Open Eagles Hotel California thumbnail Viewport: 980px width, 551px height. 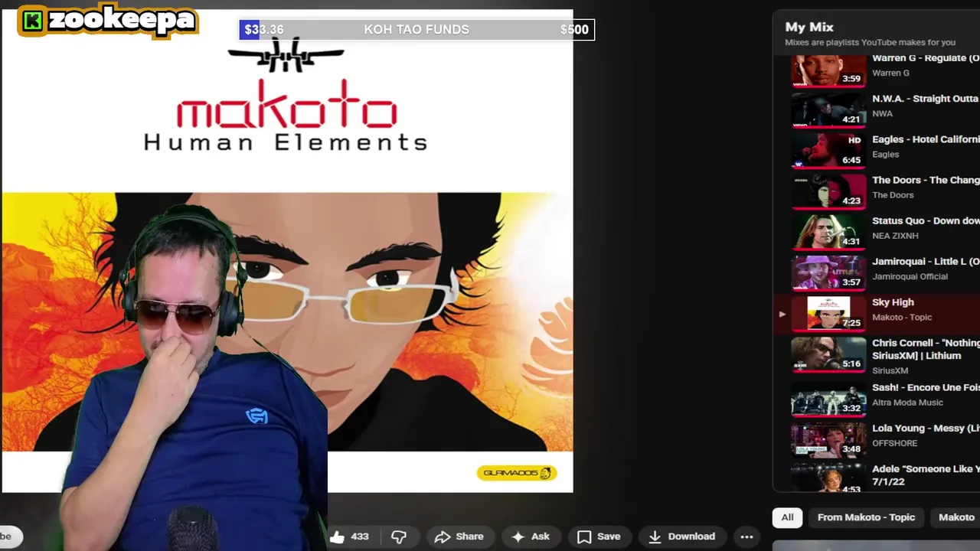click(x=828, y=151)
